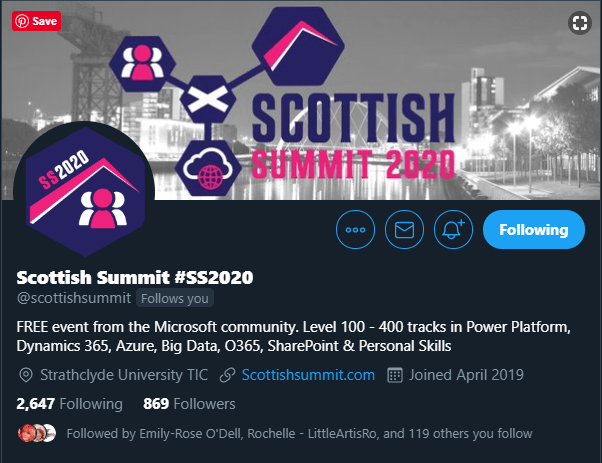
Task: Click the link chain icon
Action: click(x=227, y=375)
